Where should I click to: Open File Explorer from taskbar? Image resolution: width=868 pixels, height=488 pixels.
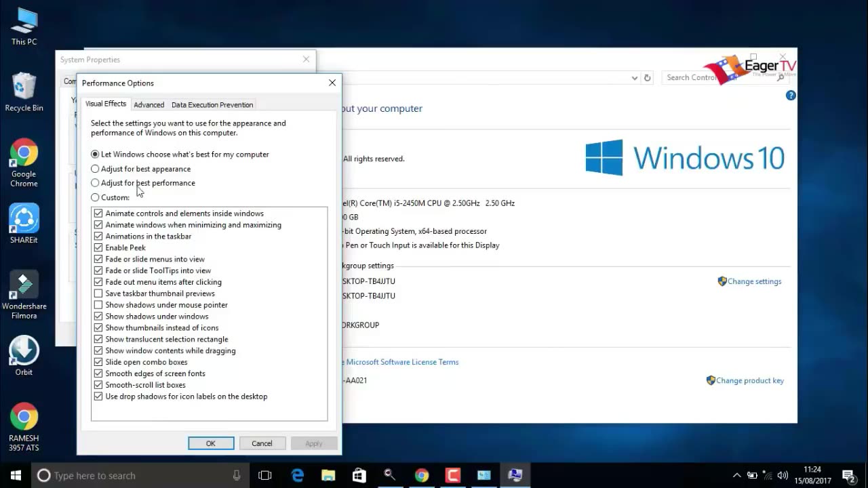coord(328,475)
